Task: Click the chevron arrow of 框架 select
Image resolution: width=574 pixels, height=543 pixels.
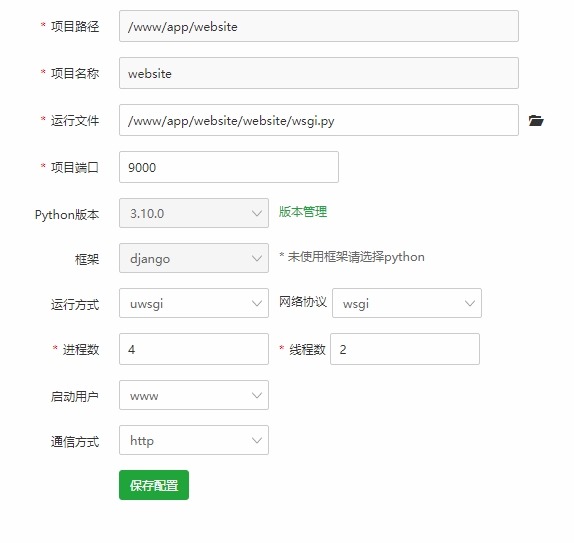Action: click(257, 258)
